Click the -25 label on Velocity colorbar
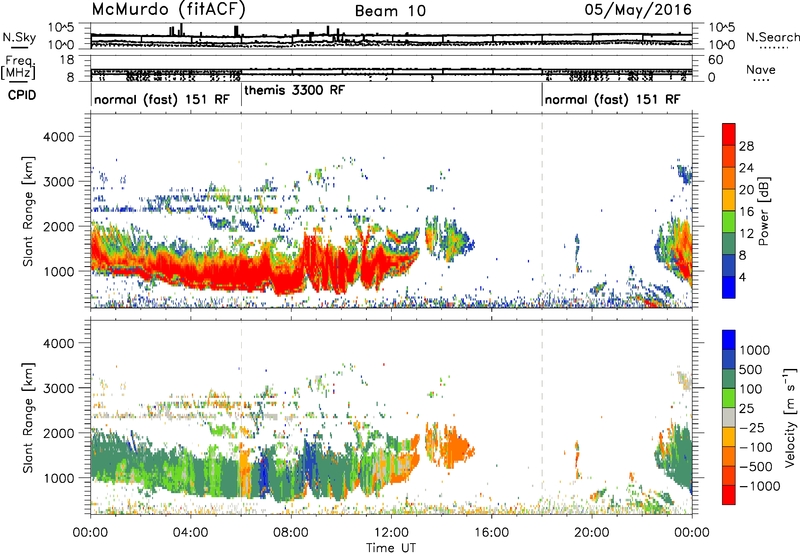This screenshot has width=800, height=554. [x=755, y=427]
